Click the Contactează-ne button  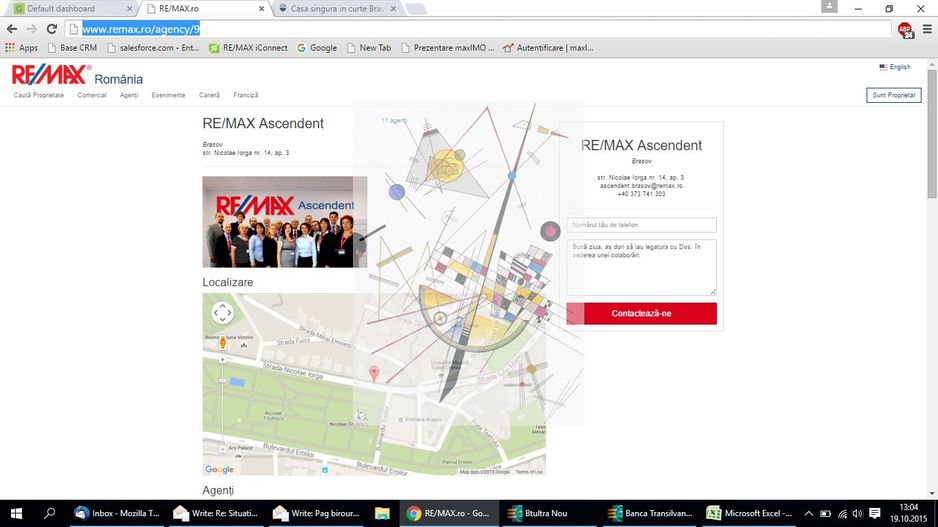pos(641,314)
